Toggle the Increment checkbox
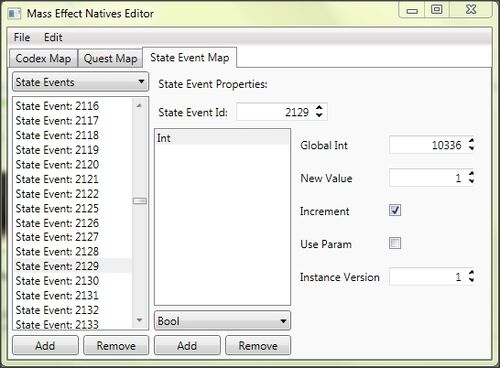This screenshot has width=500, height=368. pyautogui.click(x=395, y=210)
